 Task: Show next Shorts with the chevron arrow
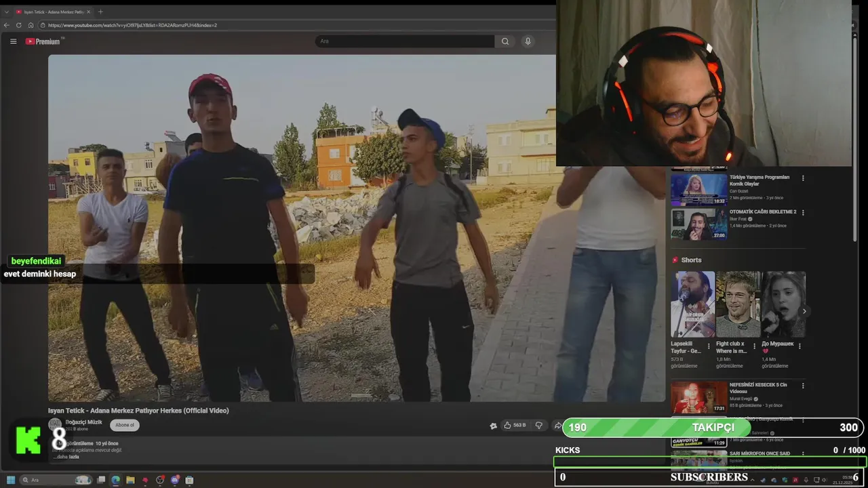click(x=804, y=311)
